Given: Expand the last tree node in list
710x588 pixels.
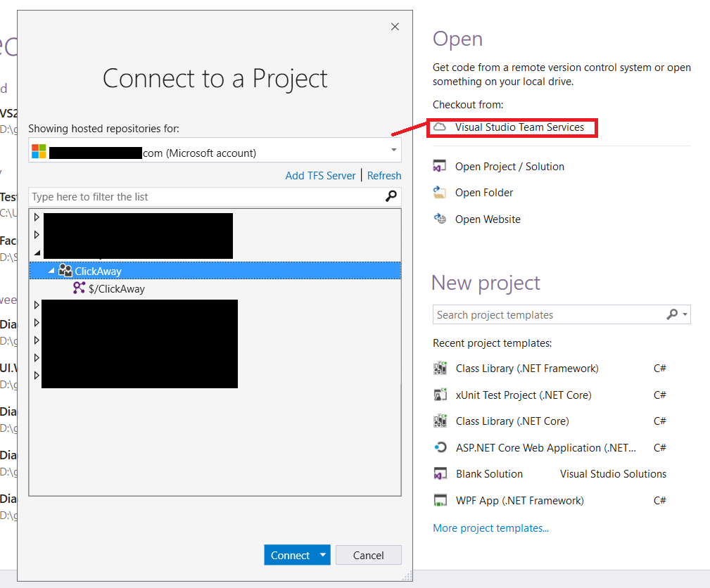Looking at the screenshot, I should pyautogui.click(x=37, y=376).
